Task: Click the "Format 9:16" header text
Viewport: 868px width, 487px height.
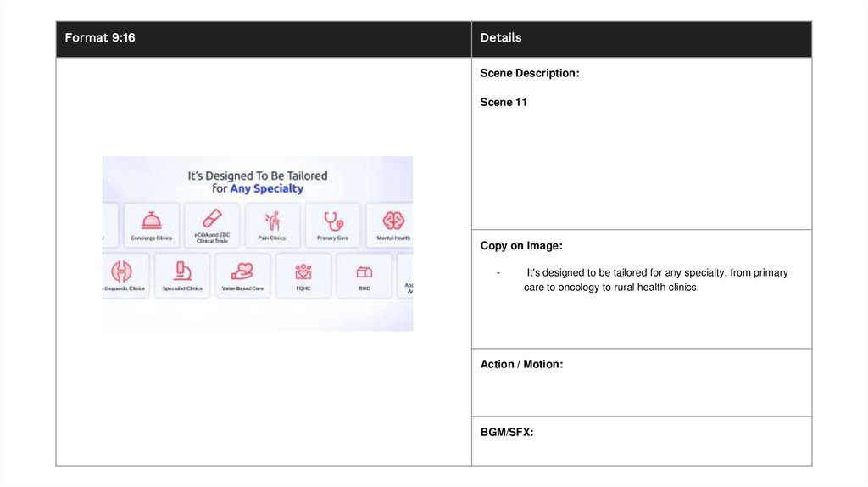Action: tap(100, 37)
